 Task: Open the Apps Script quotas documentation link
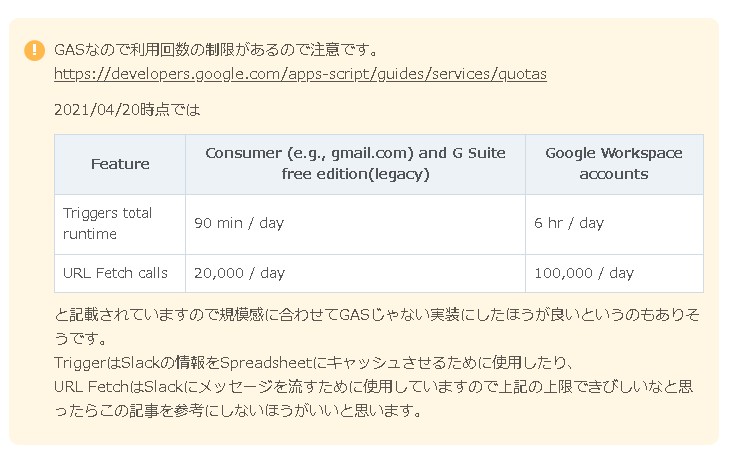click(x=300, y=74)
